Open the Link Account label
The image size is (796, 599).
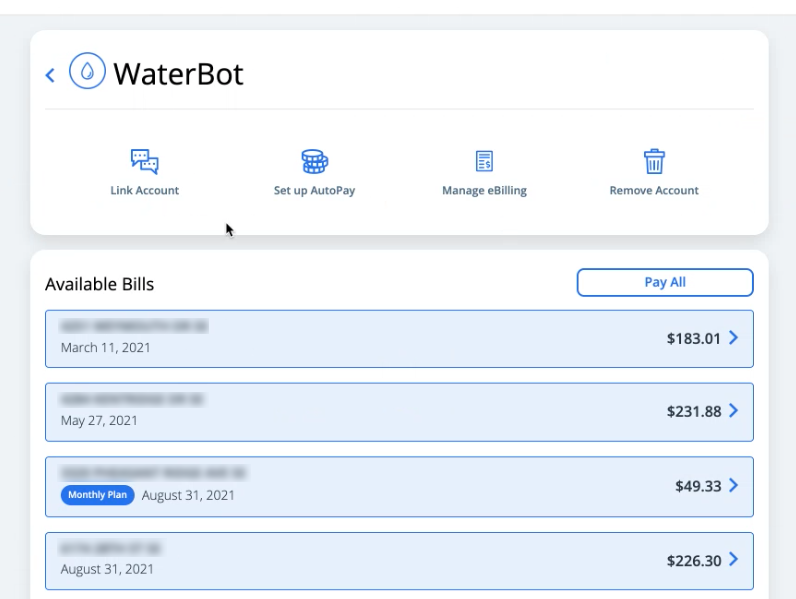(x=145, y=190)
